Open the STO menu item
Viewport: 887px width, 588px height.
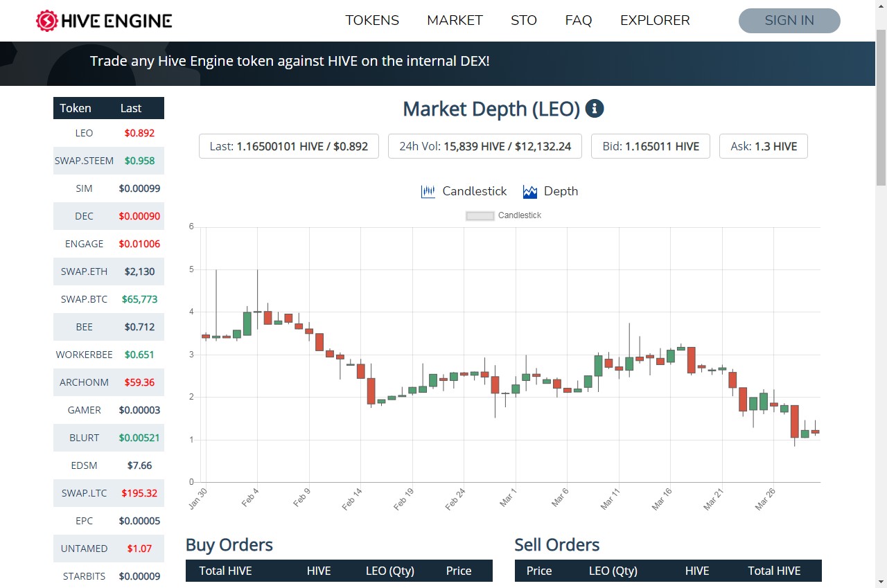point(524,21)
